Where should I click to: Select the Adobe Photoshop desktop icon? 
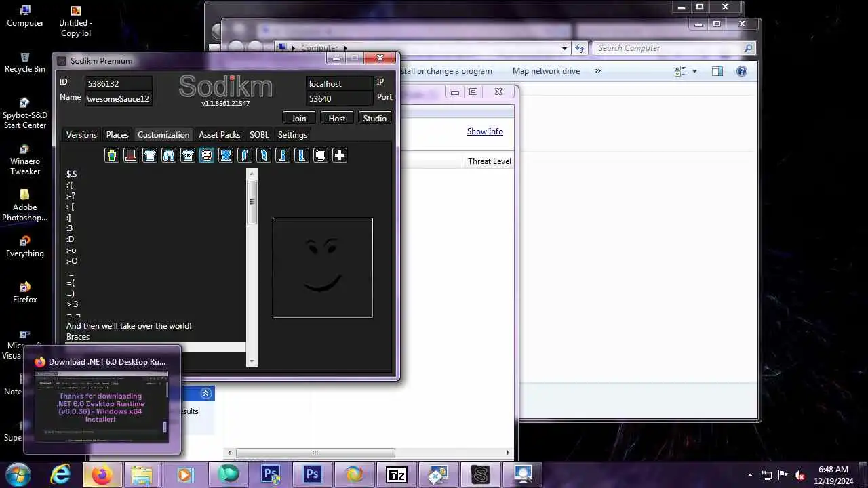tap(25, 206)
